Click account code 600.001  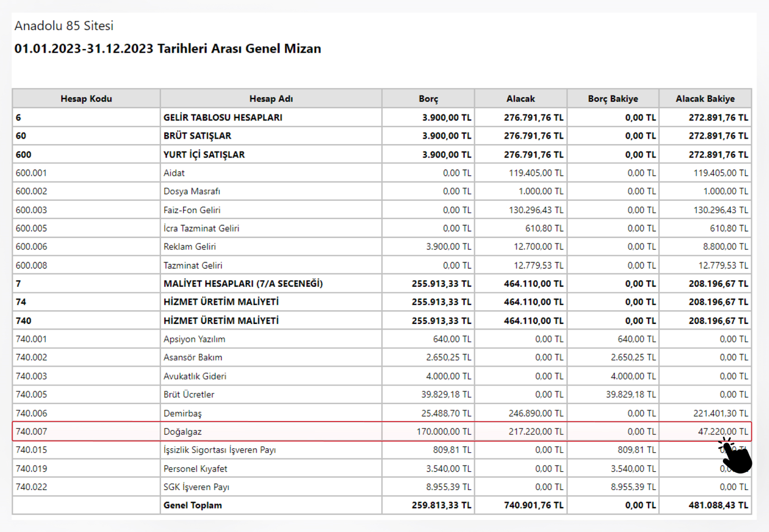(x=31, y=173)
